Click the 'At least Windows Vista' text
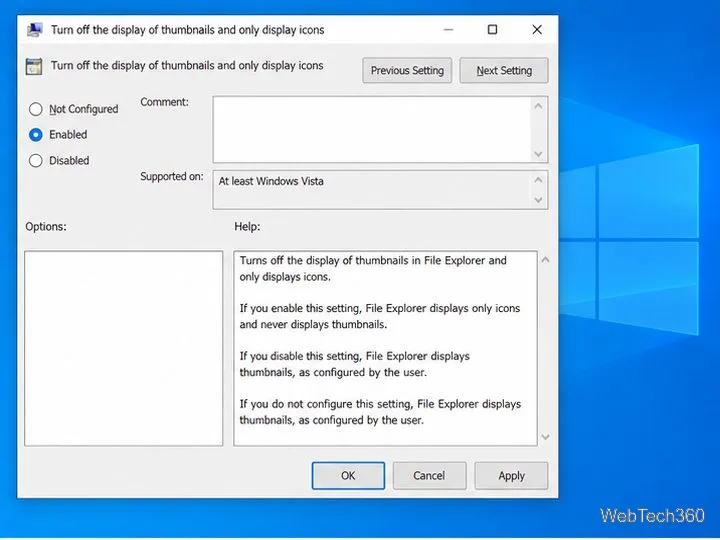Image resolution: width=720 pixels, height=540 pixels. point(271,181)
